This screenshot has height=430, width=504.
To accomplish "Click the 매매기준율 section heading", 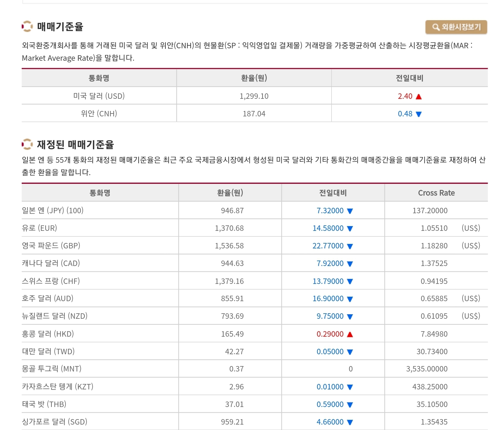I will pos(60,27).
